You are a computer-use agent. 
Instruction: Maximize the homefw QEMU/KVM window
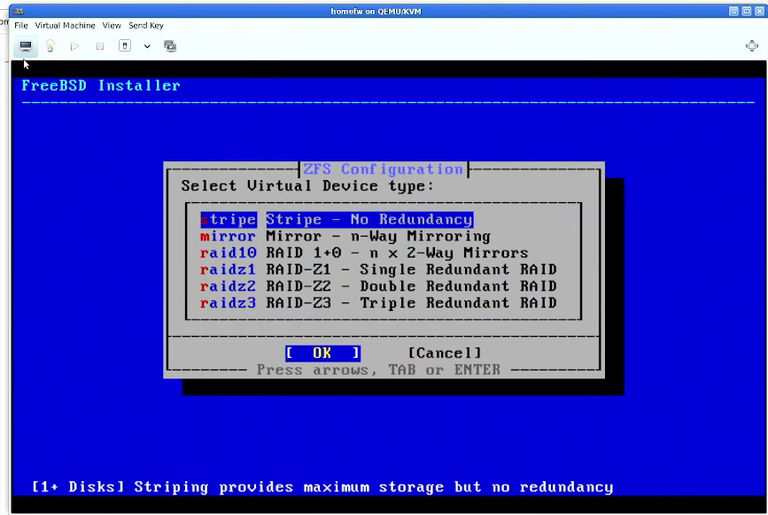tap(746, 11)
